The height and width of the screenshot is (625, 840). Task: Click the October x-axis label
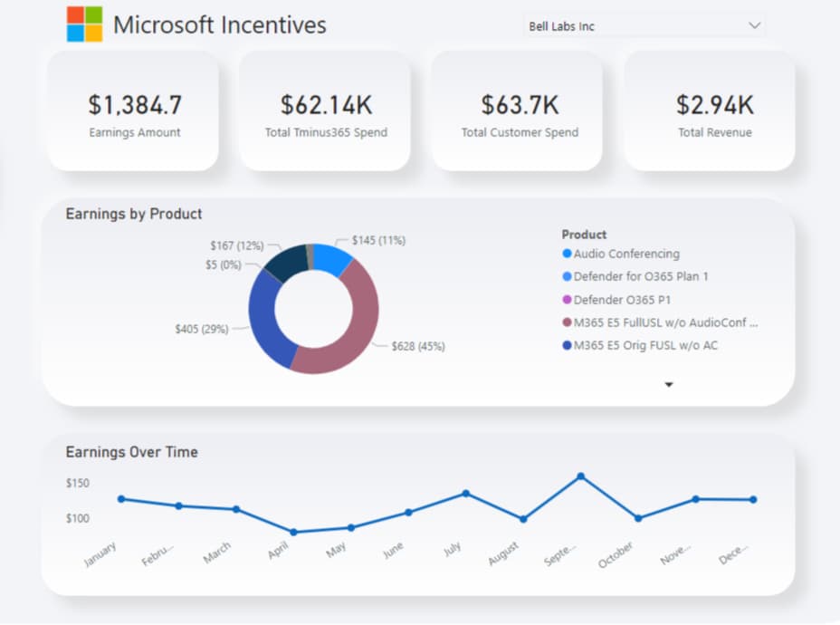(x=616, y=554)
